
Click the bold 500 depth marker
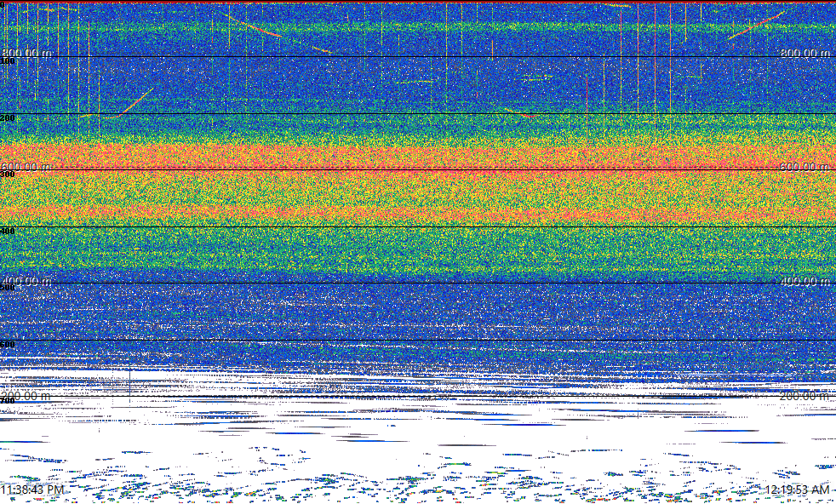point(8,287)
